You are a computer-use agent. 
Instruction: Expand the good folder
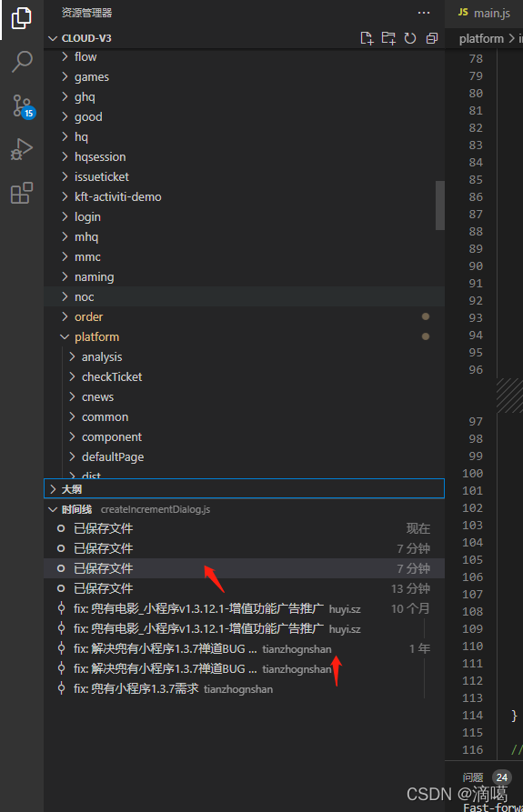point(65,116)
